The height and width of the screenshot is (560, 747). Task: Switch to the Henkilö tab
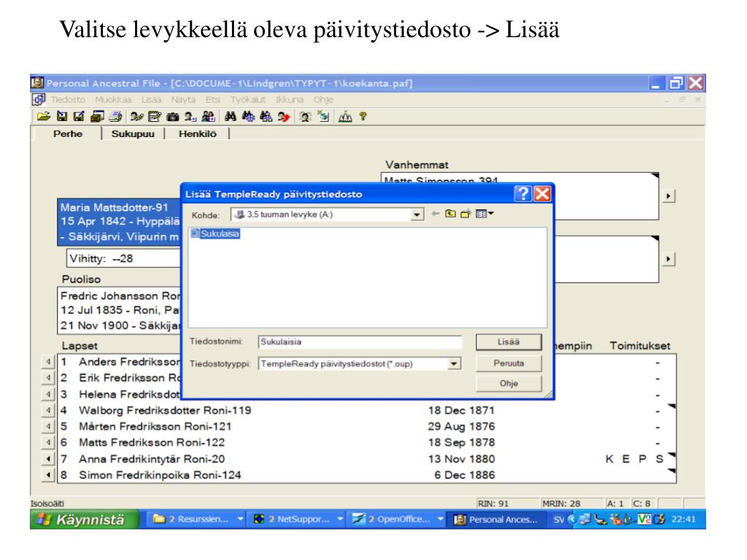point(197,134)
